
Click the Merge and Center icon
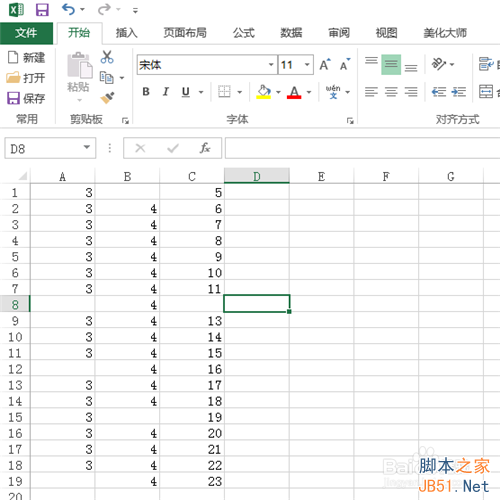(x=486, y=91)
